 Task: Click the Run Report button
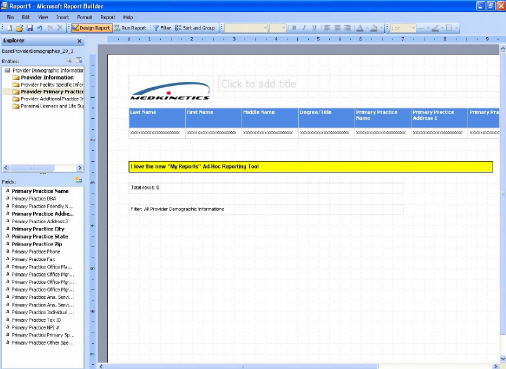tap(130, 28)
